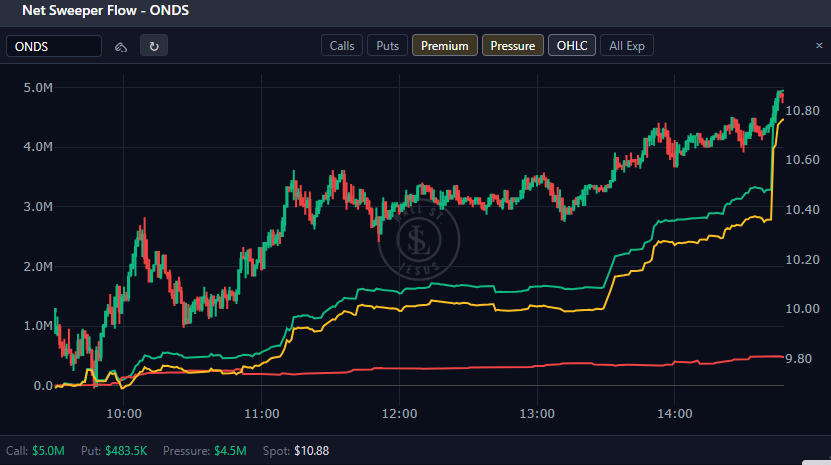Click the refresh icon button
This screenshot has width=831, height=465.
point(154,46)
